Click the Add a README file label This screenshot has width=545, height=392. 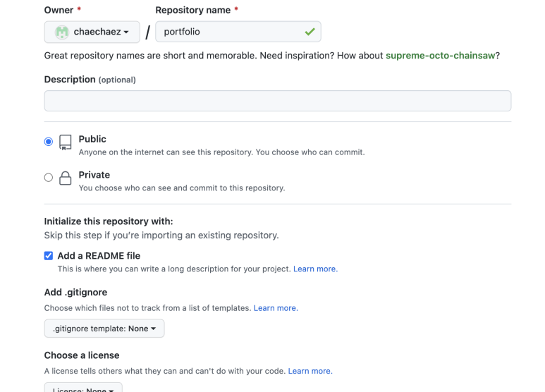coord(99,256)
